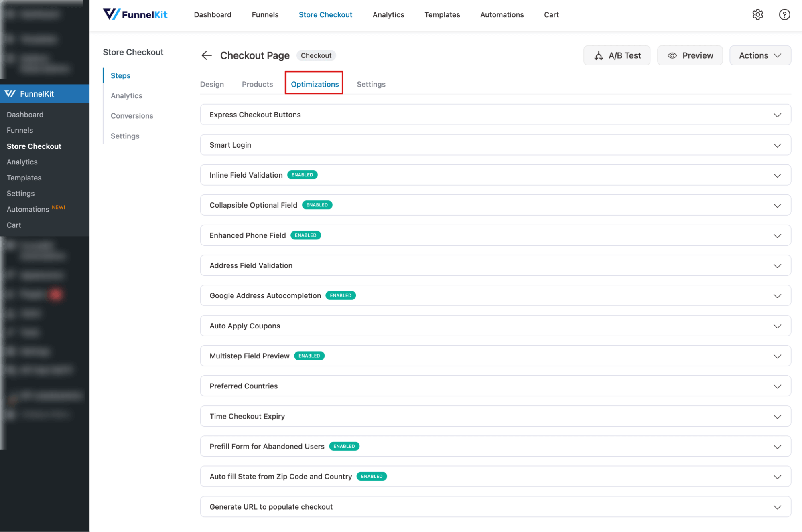Switch to the Products tab
802x532 pixels.
click(x=257, y=84)
